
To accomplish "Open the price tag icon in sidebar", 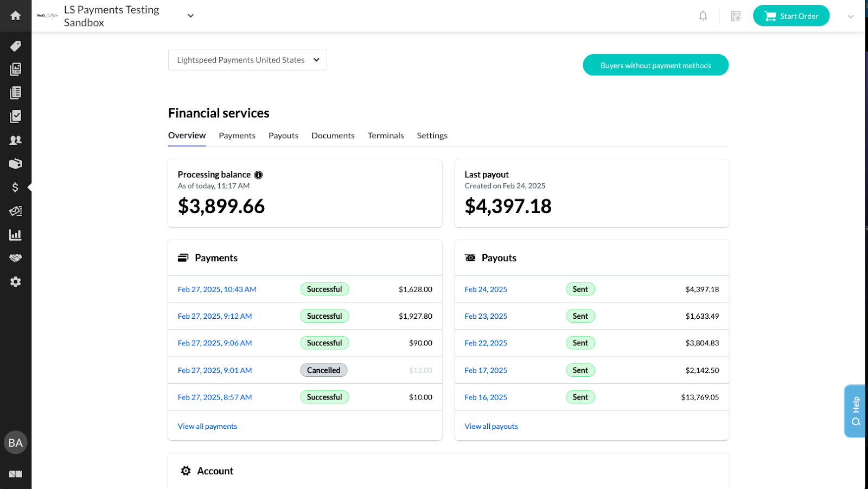I will (x=16, y=46).
